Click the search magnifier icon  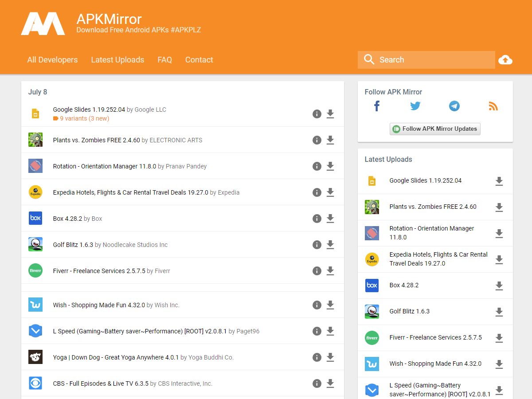point(369,59)
